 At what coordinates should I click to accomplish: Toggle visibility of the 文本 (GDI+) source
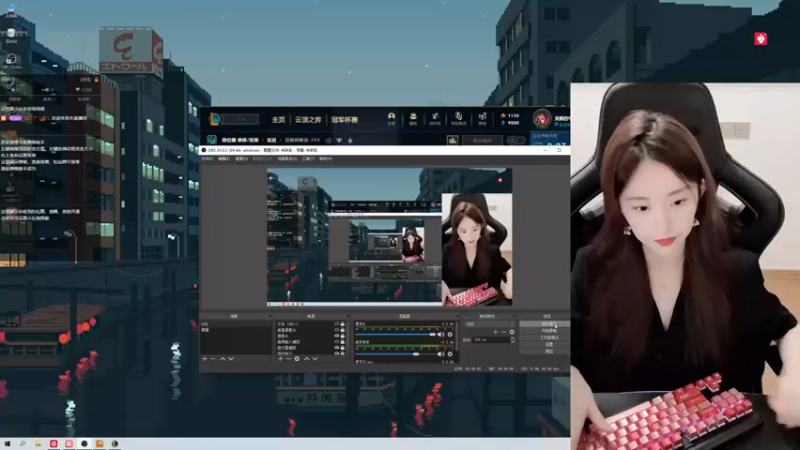(x=336, y=324)
